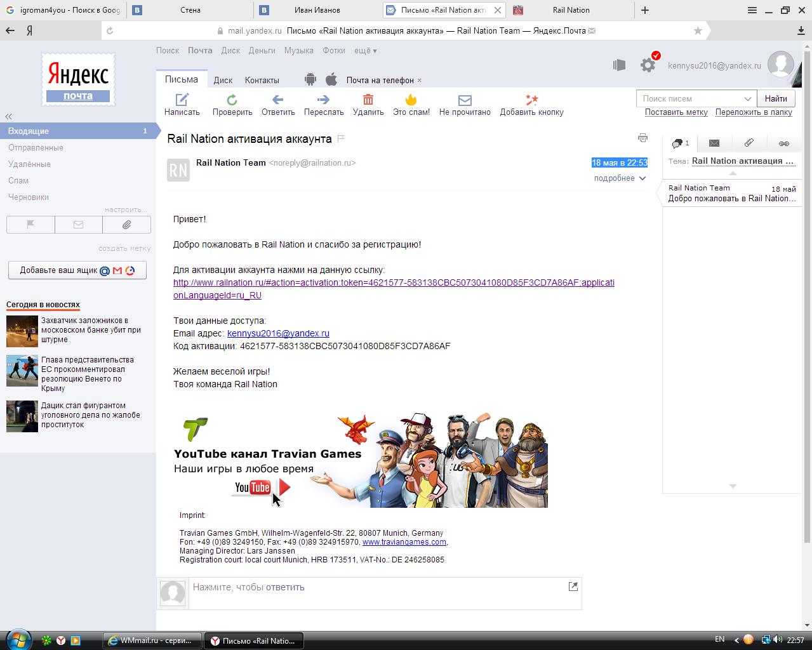Viewport: 812px width, 650px height.
Task: Open the Черновики folder
Action: [x=29, y=197]
